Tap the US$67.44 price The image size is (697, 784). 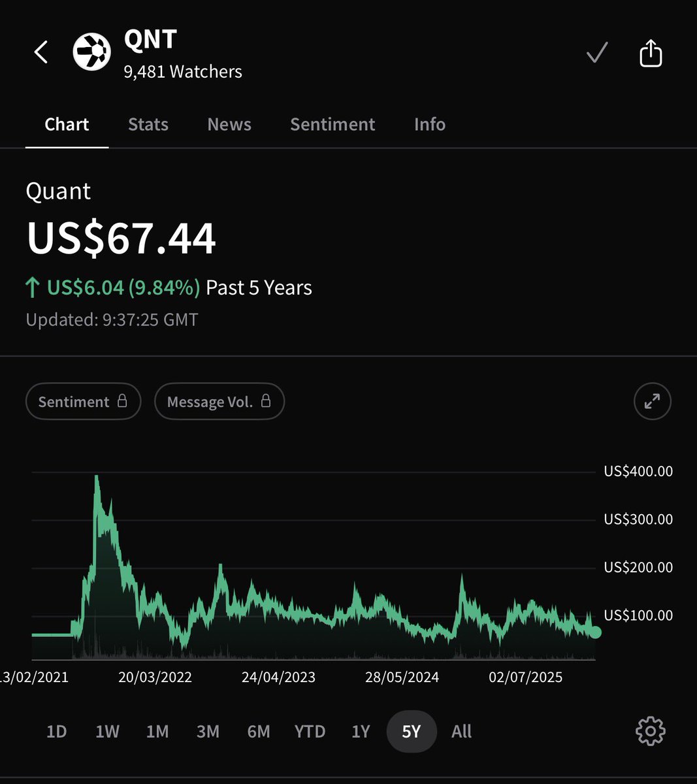click(x=122, y=238)
